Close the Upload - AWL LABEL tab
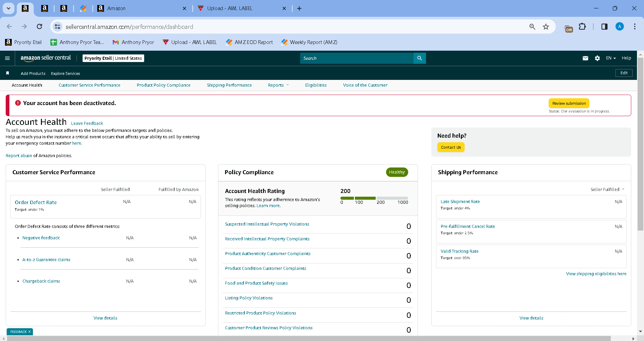 (x=284, y=8)
